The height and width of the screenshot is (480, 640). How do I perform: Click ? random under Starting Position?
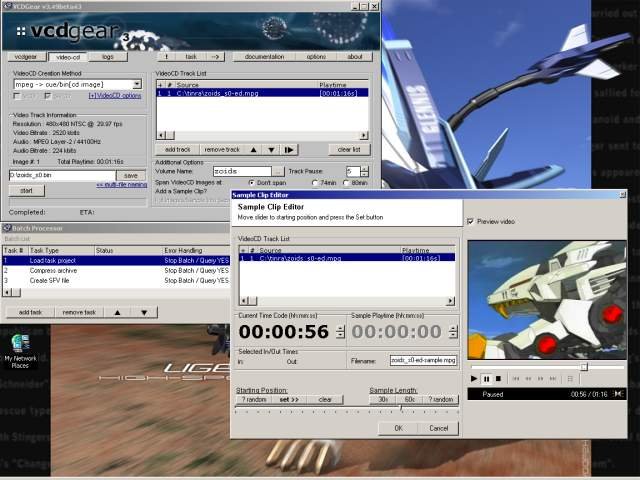[x=254, y=400]
